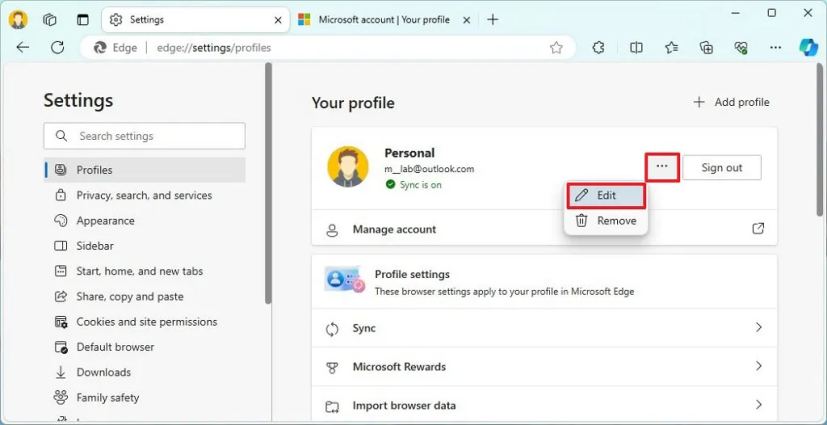This screenshot has height=425, width=827.
Task: Click the settings sidebar scrollbar
Action: [268, 183]
